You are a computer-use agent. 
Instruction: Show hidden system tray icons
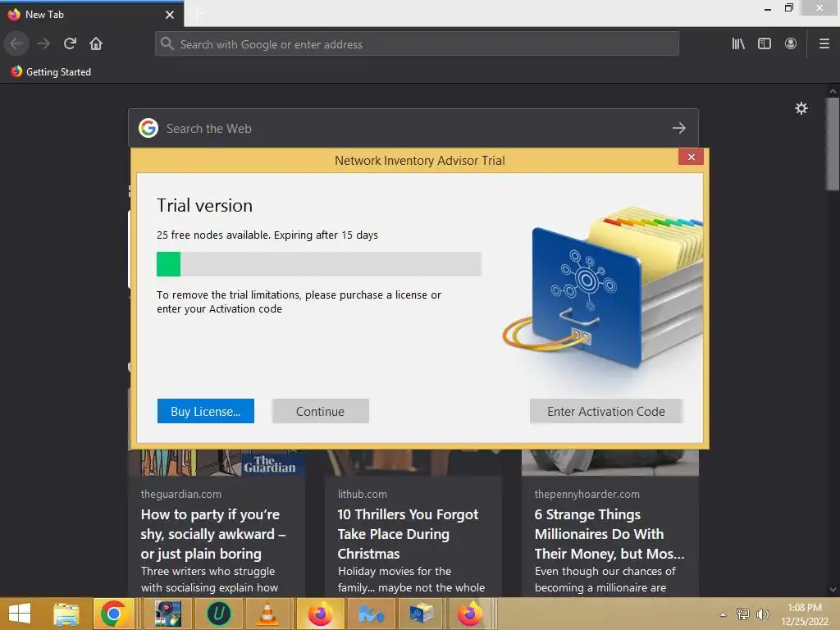724,614
